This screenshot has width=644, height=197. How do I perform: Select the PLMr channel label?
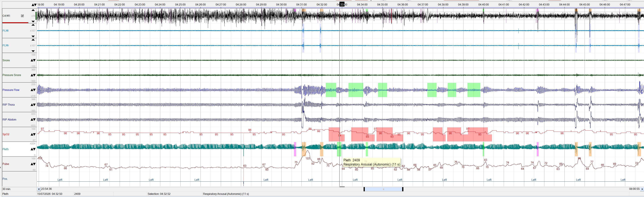[6, 45]
